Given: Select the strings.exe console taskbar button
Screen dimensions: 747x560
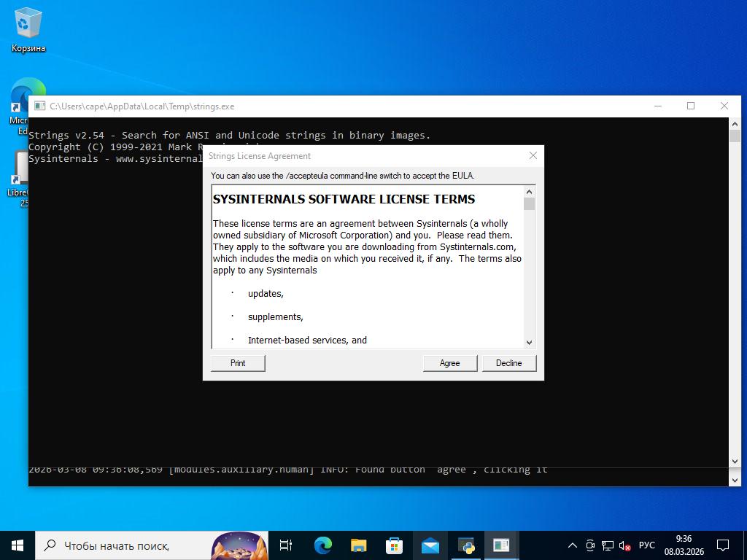Looking at the screenshot, I should (501, 545).
